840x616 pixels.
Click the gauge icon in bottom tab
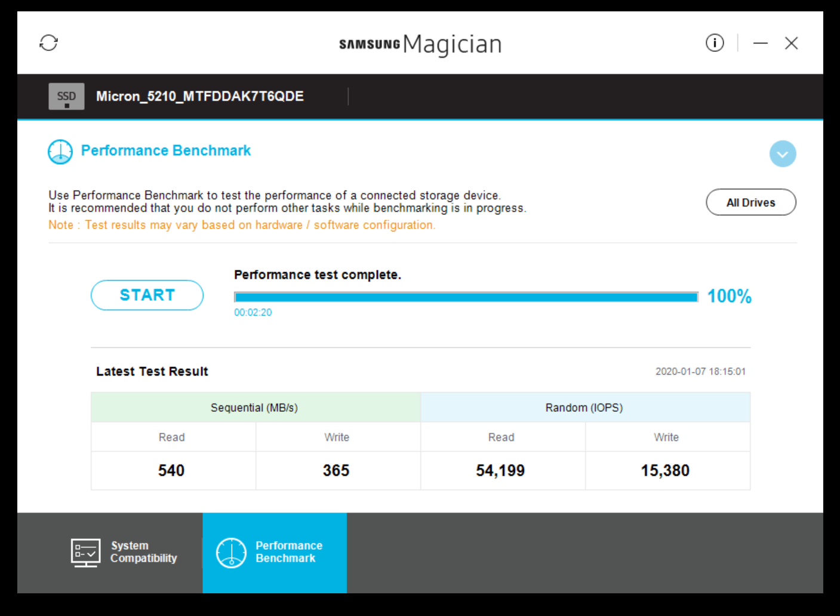click(x=231, y=553)
